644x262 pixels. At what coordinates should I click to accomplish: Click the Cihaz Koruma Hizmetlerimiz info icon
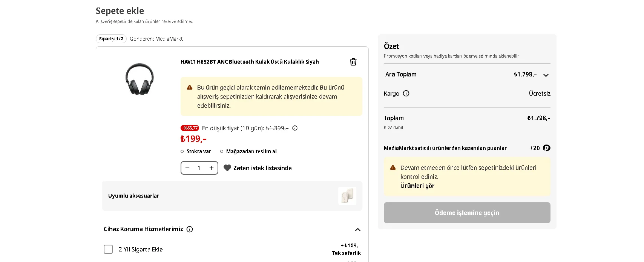[190, 229]
